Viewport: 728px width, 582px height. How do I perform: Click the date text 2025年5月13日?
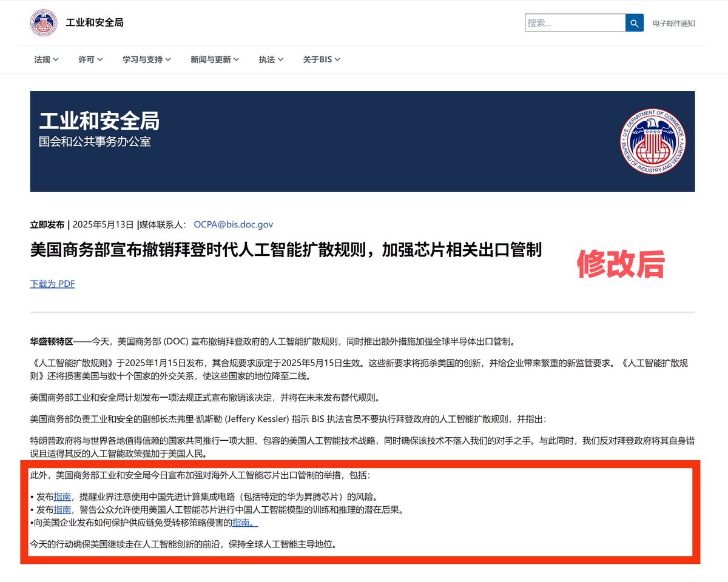pyautogui.click(x=103, y=224)
